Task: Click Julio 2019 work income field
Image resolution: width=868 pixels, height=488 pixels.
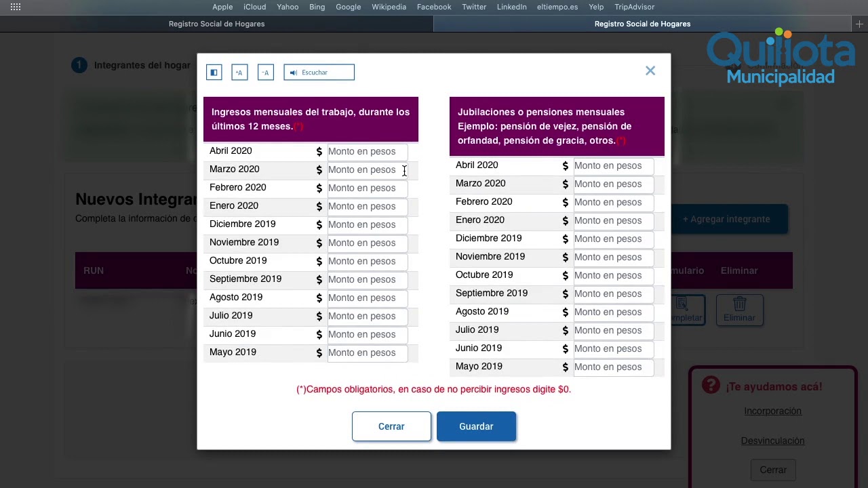Action: pos(367,316)
